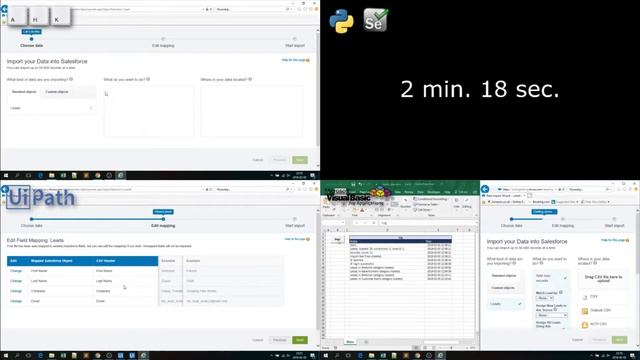
Task: Open the Cell Styles dropdown in Excel
Action: pos(424,210)
